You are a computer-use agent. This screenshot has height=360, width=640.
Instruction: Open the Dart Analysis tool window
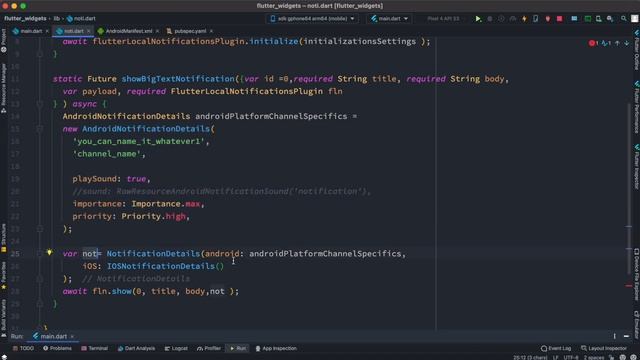[136, 349]
